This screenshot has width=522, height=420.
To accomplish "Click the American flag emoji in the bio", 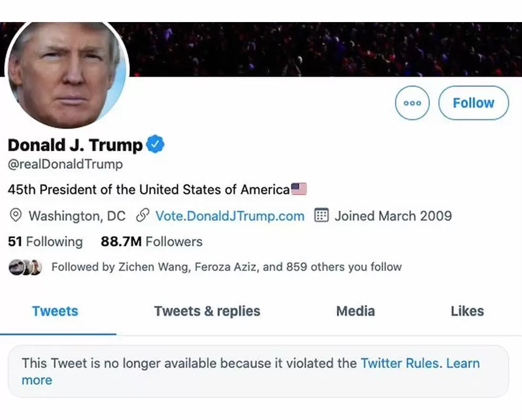I will click(299, 188).
